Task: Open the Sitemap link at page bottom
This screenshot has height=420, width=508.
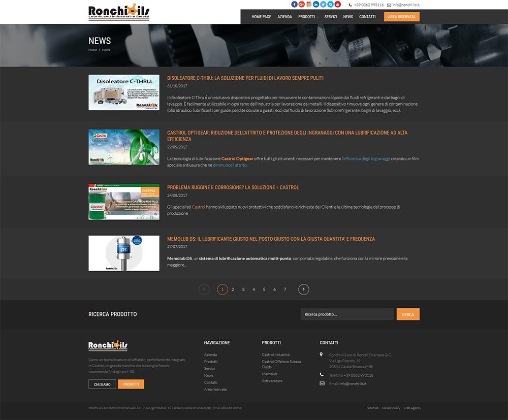Action: point(373,408)
